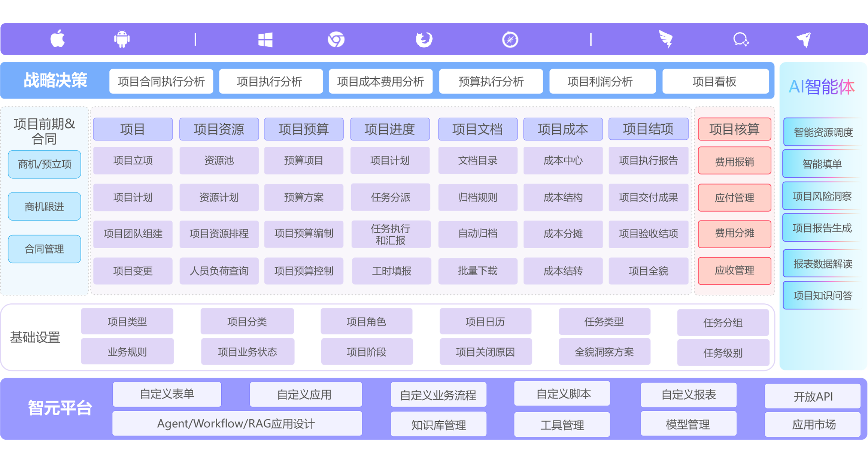This screenshot has width=868, height=464.
Task: Open 项目合同执行分析 analysis
Action: 161,81
